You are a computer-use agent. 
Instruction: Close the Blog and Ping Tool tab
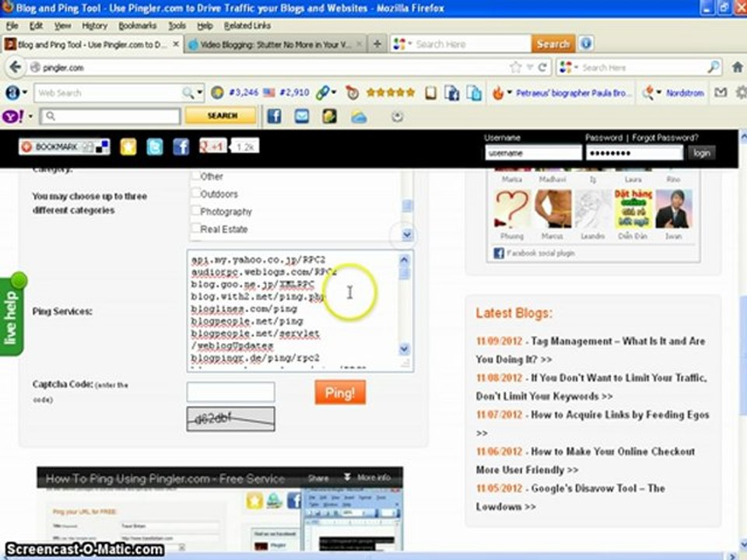[176, 44]
